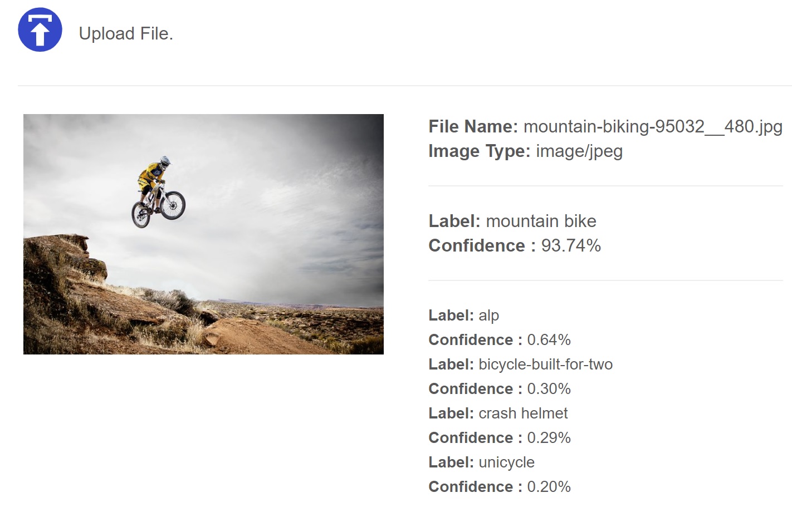Click the Upload File text

(126, 33)
